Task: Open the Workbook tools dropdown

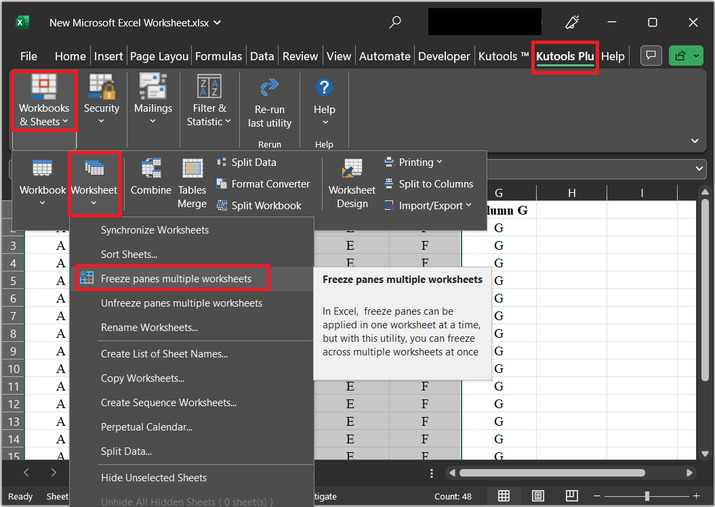Action: (x=42, y=183)
